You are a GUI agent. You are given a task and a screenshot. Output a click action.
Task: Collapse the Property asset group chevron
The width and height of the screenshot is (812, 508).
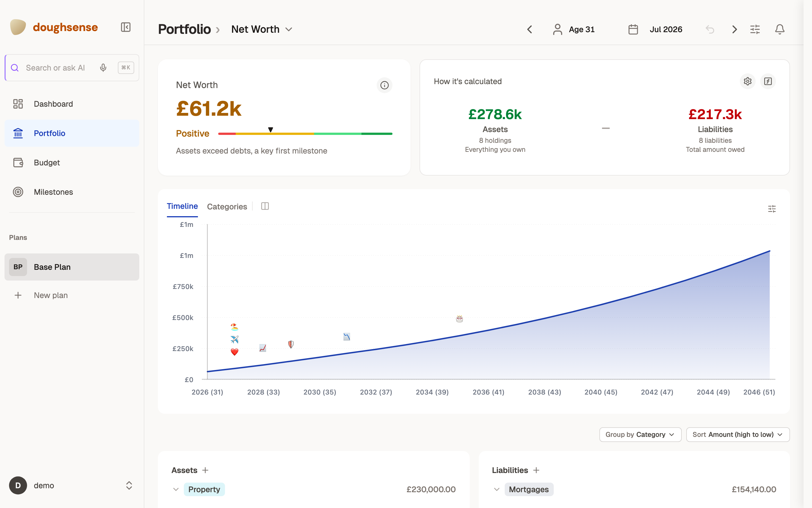click(x=176, y=490)
